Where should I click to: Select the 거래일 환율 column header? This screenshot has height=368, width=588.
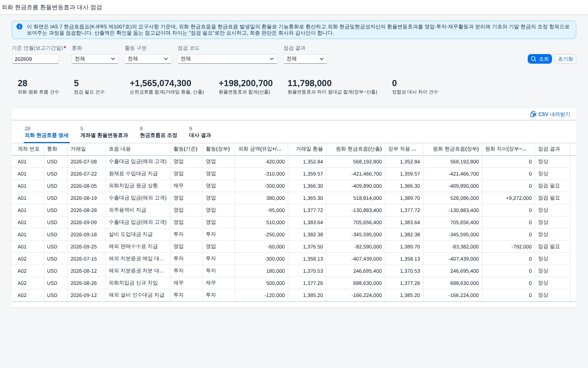click(307, 149)
